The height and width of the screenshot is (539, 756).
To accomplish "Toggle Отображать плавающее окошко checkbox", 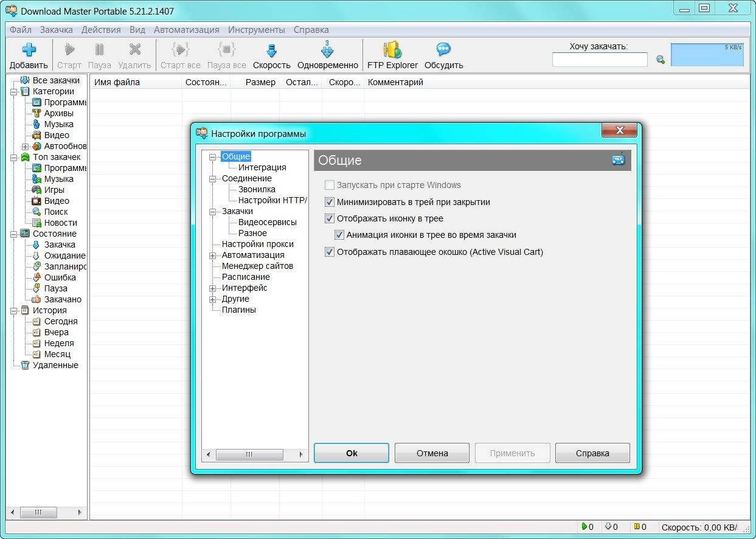I will click(x=330, y=252).
